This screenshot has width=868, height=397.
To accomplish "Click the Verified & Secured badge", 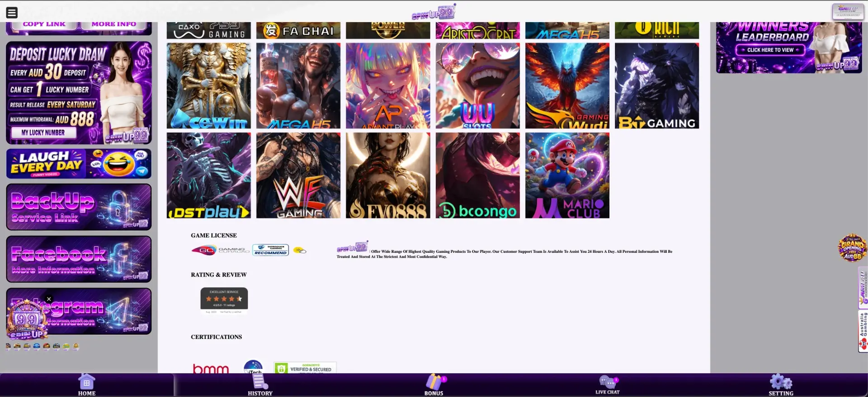I will pos(305,368).
